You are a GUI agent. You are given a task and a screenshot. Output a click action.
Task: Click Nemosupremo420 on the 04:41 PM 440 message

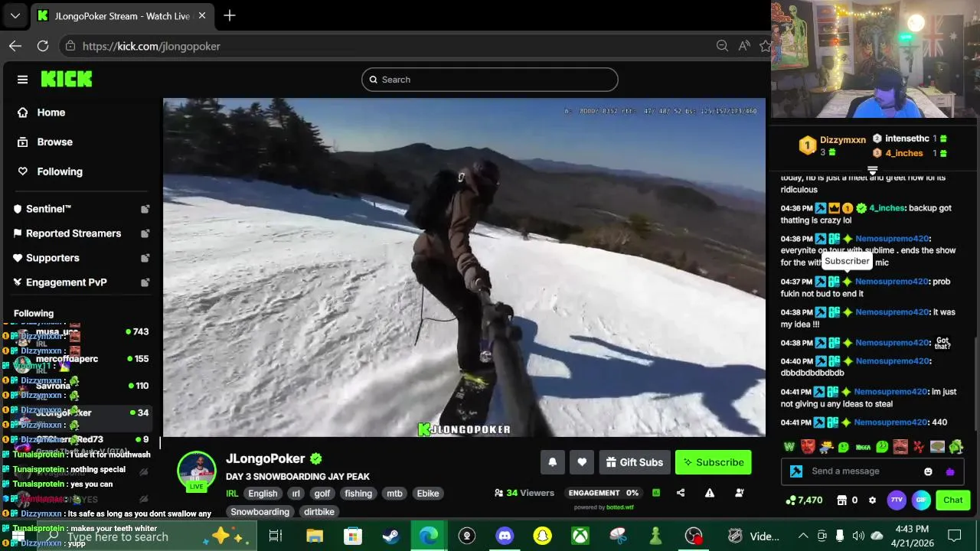890,422
